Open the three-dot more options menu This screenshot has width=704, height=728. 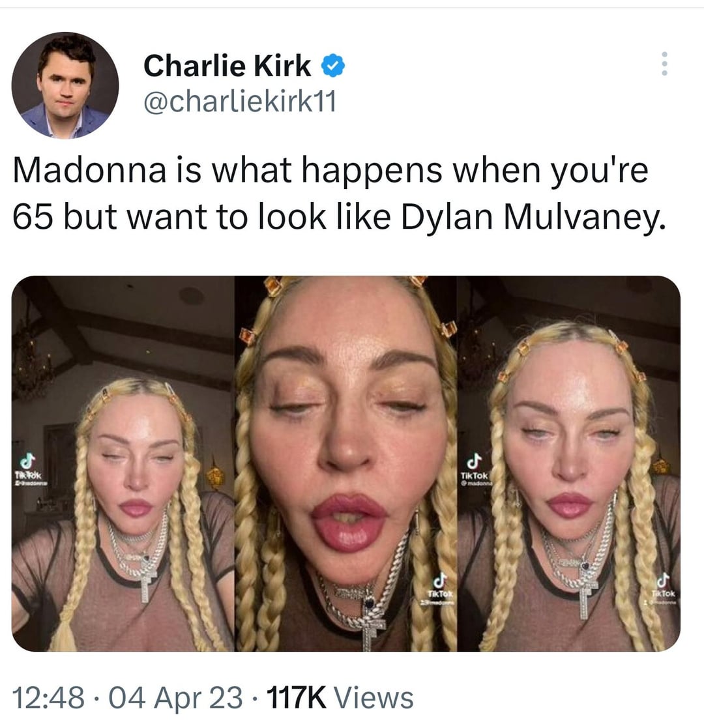coord(664,64)
